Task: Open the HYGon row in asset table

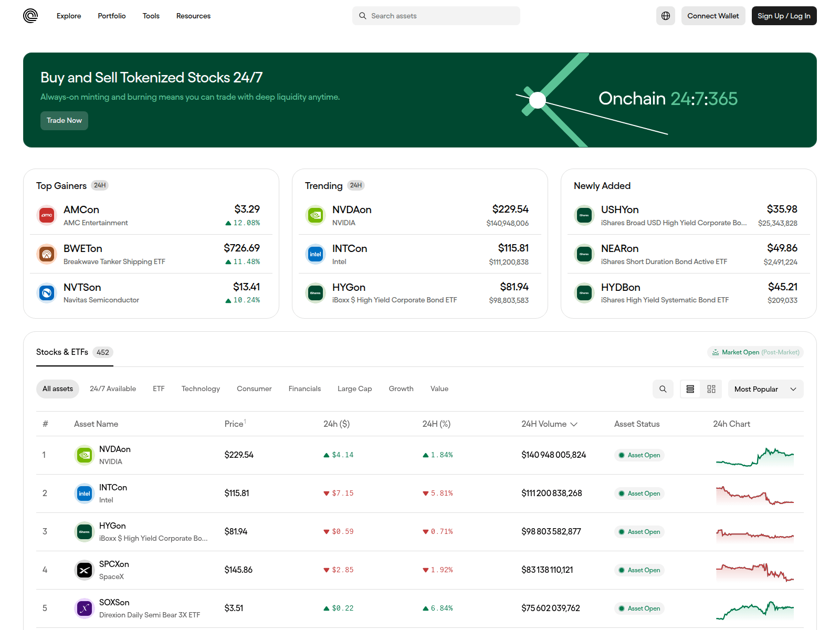Action: pos(420,532)
